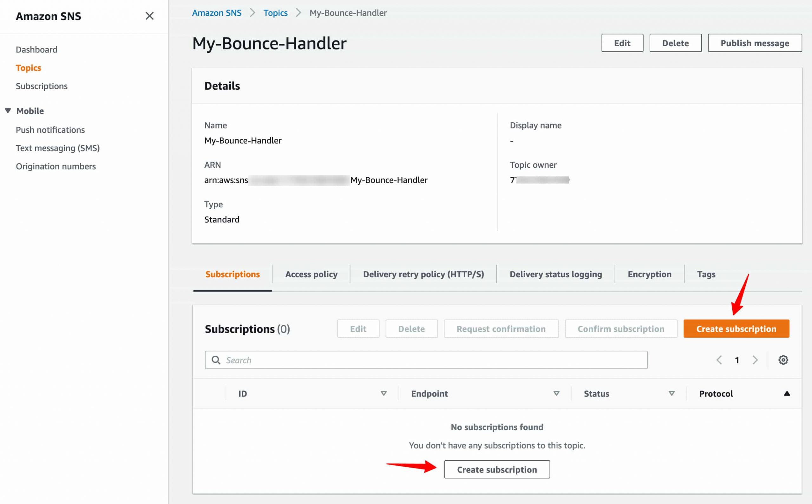
Task: Open Push notifications page
Action: pos(50,130)
